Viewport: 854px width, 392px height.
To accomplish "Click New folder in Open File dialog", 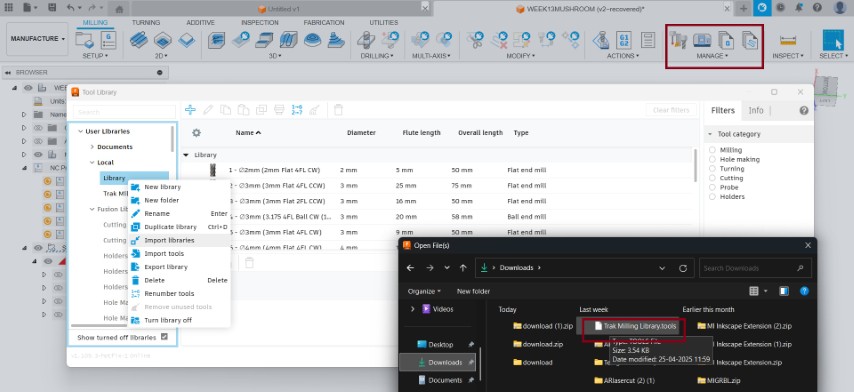I will 473,291.
